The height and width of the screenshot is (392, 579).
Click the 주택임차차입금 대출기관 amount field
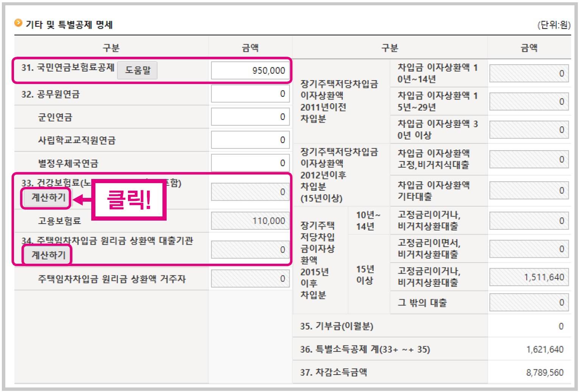pyautogui.click(x=249, y=249)
